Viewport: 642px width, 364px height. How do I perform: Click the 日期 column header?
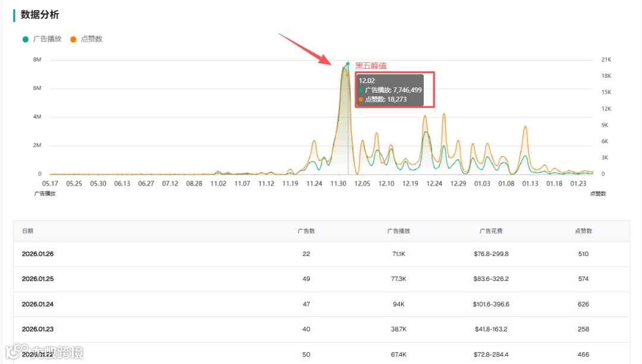27,231
